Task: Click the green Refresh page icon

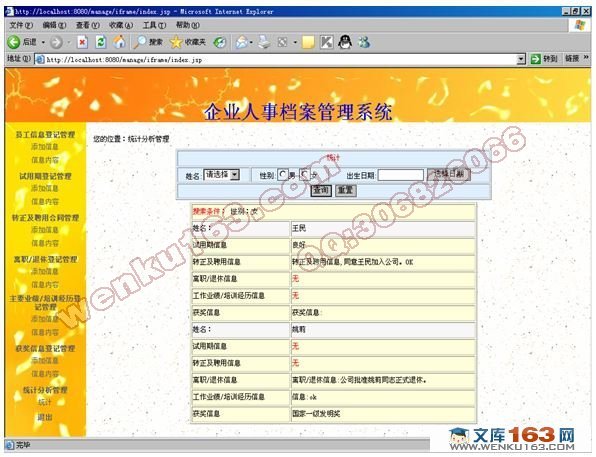Action: point(101,42)
